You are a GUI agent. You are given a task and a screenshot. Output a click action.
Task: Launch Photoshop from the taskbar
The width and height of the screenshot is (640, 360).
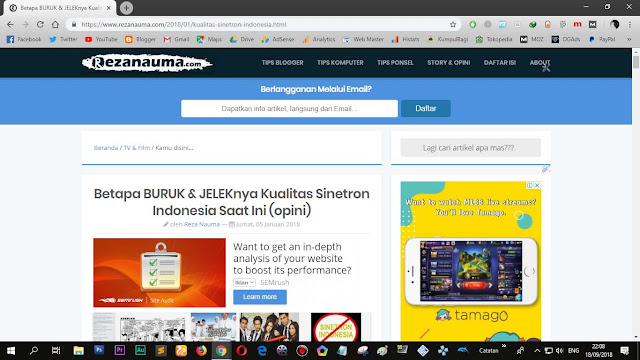pos(99,351)
